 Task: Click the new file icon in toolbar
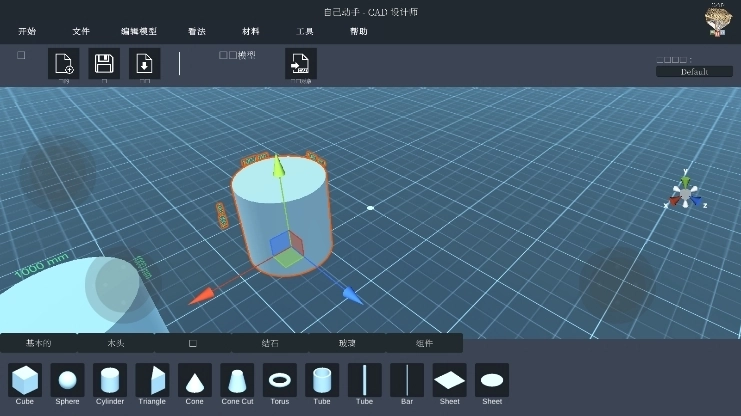(x=64, y=64)
